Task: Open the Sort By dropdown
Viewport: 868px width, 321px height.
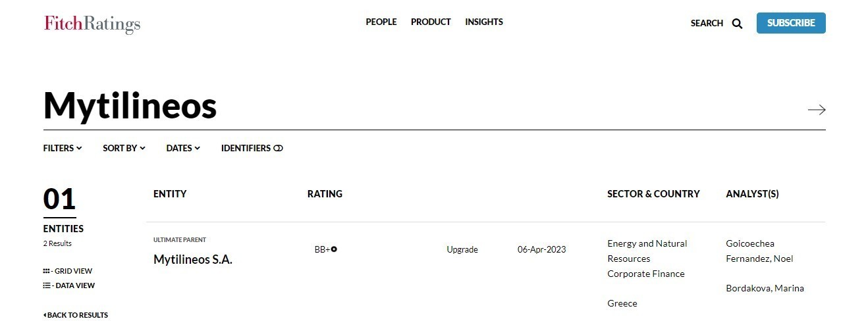Action: 124,148
